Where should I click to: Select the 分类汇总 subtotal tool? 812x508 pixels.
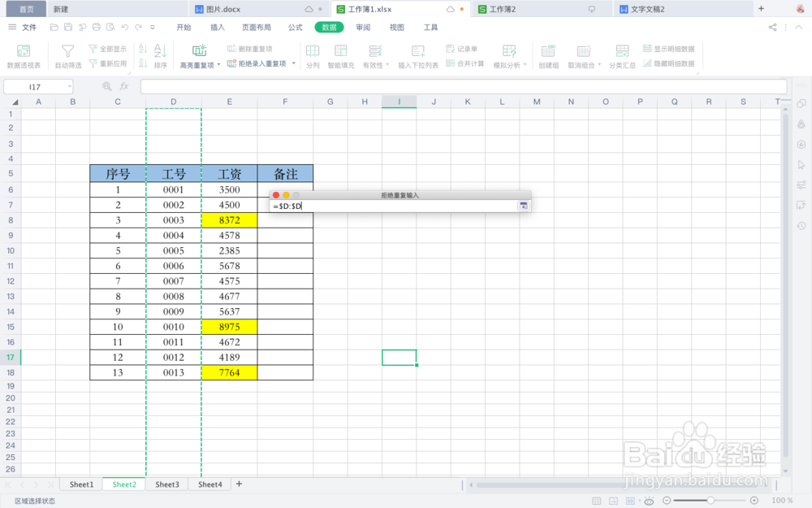[622, 55]
